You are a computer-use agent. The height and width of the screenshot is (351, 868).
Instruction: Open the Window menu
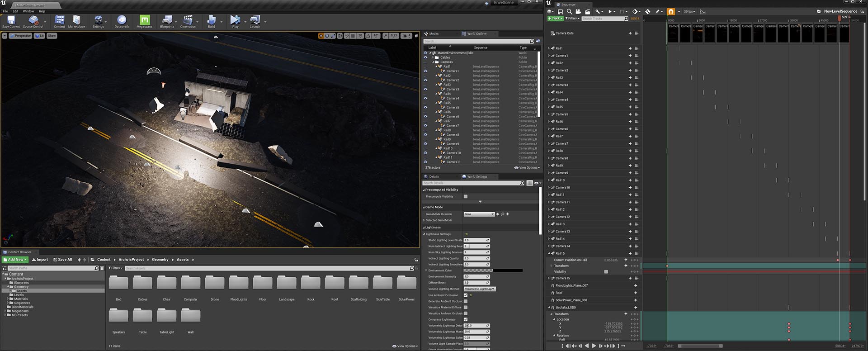coord(28,11)
